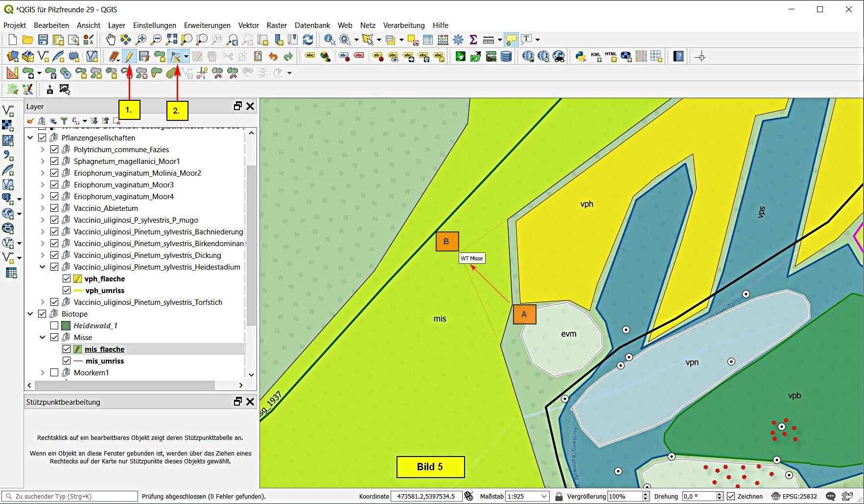Open the attribute table icon
864x504 pixels.
427,40
